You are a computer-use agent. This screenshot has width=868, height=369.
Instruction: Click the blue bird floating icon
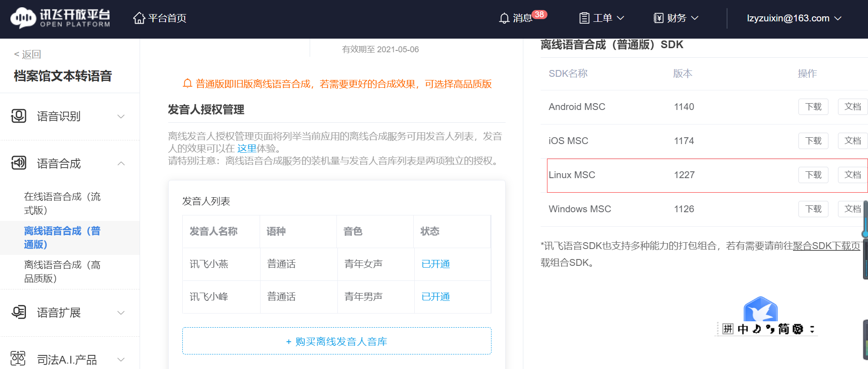point(761,309)
